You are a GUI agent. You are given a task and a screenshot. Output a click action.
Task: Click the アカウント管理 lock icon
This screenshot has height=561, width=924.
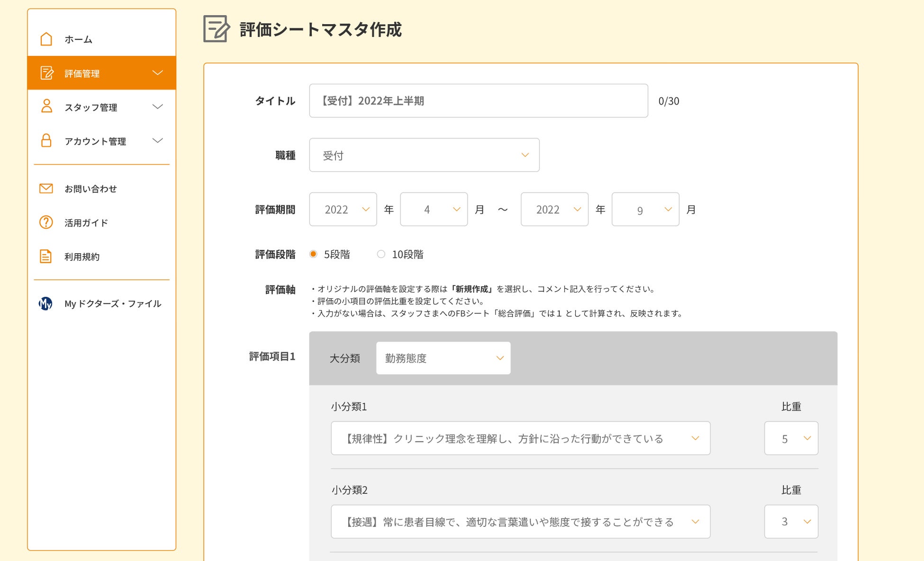[46, 140]
